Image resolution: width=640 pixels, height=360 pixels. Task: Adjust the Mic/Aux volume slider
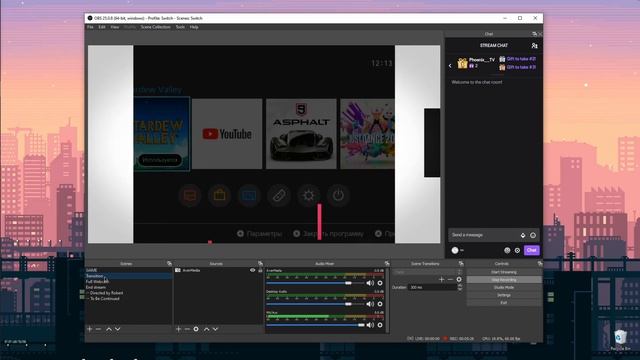(x=315, y=325)
